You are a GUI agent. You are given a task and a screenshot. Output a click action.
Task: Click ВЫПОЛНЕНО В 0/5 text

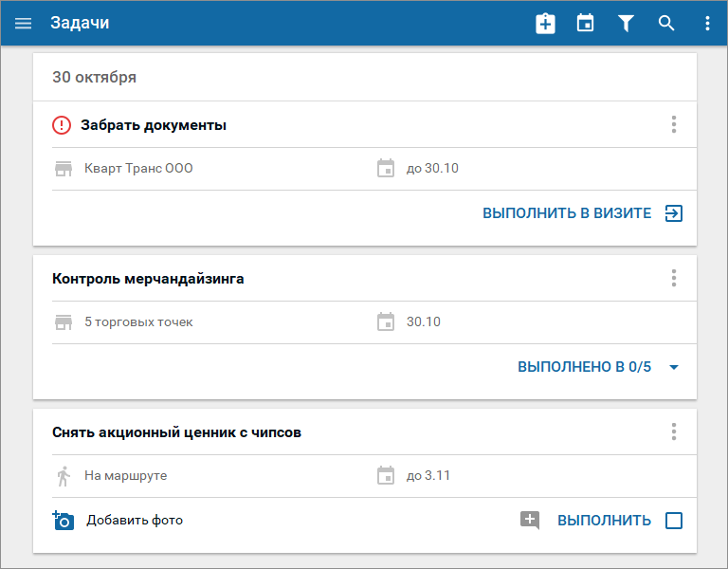coord(584,367)
